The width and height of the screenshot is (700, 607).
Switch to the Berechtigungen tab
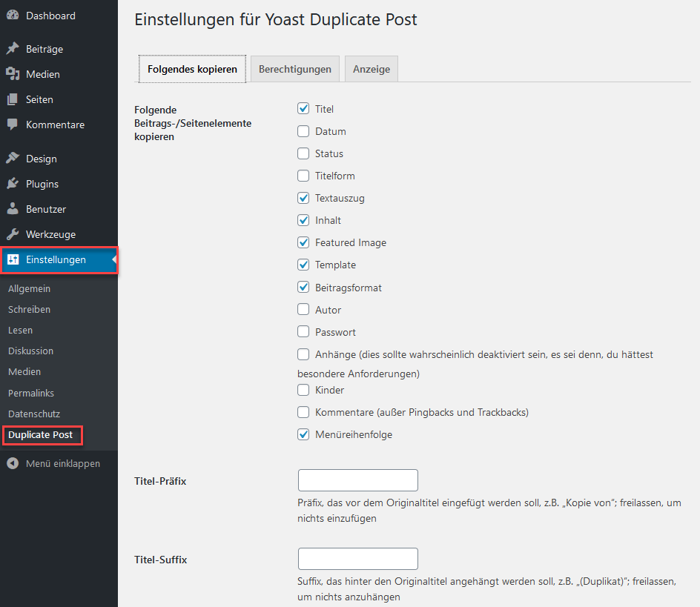295,69
